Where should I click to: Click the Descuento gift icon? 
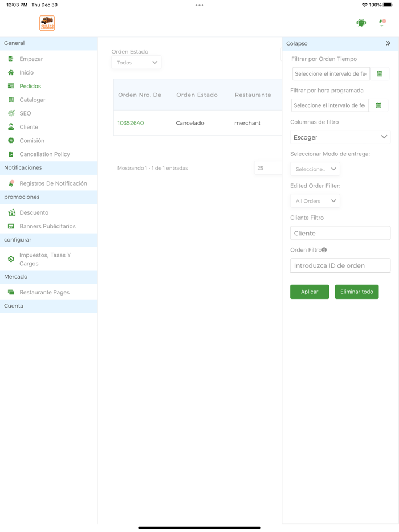(x=11, y=212)
